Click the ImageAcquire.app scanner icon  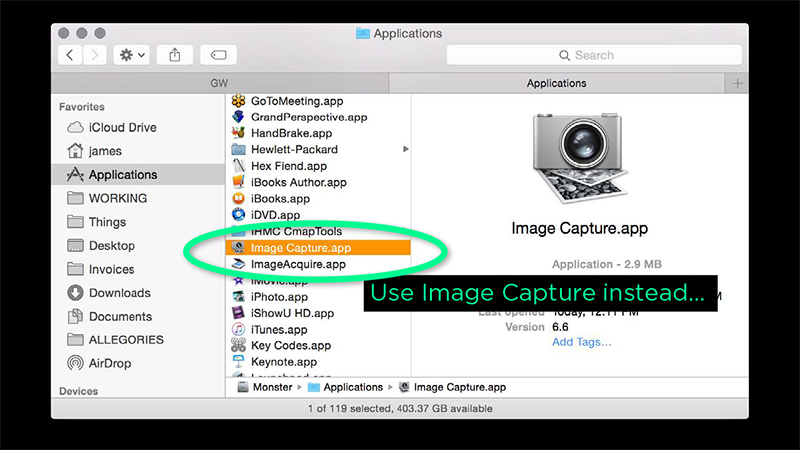click(238, 264)
